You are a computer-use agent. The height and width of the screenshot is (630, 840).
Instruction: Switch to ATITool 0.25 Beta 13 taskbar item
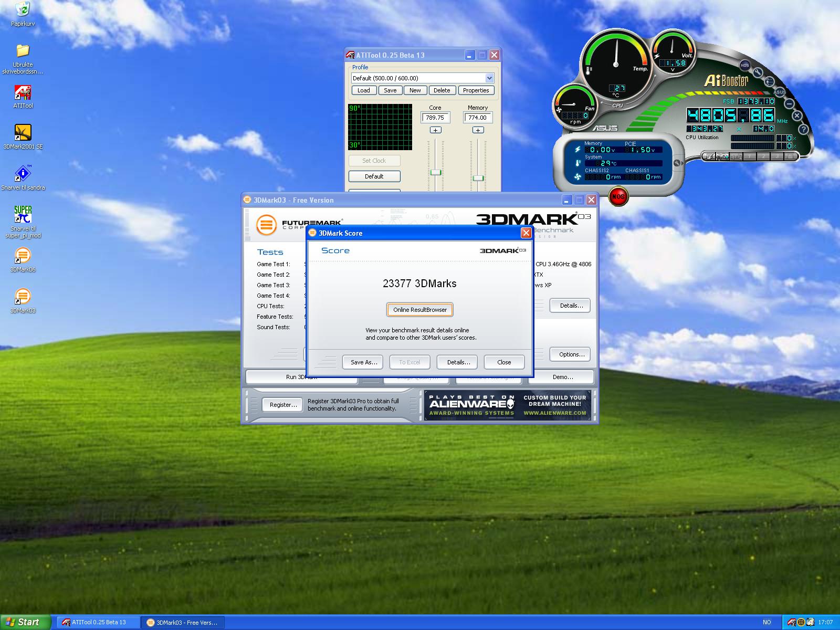(98, 622)
